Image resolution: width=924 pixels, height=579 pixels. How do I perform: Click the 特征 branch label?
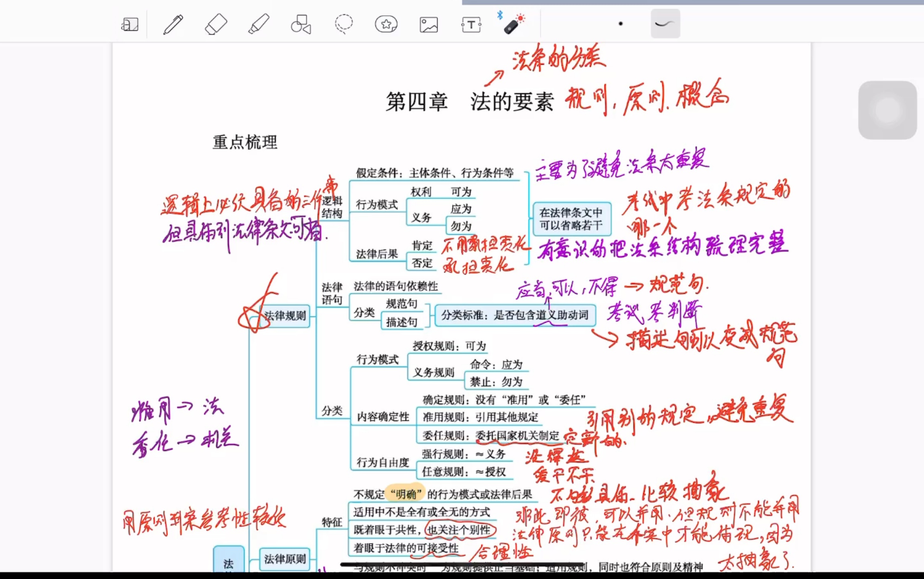point(332,522)
